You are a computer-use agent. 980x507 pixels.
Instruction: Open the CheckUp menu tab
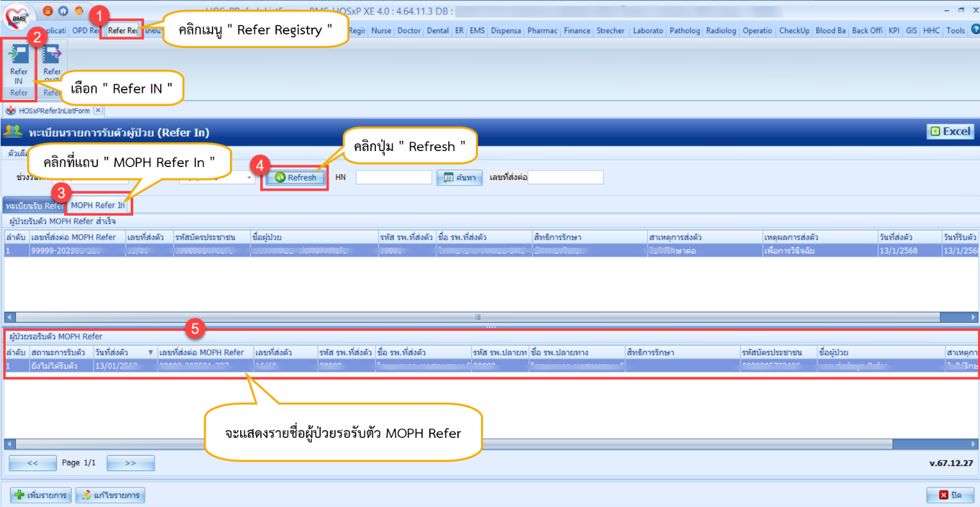pyautogui.click(x=794, y=30)
